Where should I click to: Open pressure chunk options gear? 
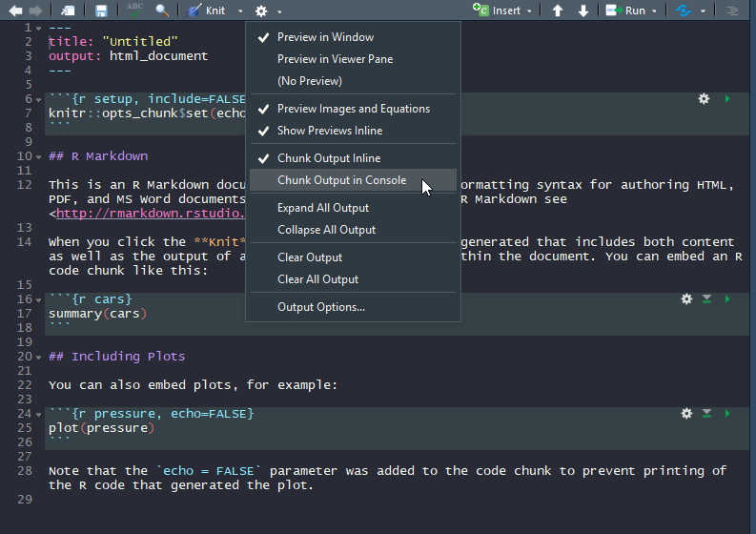coord(686,414)
